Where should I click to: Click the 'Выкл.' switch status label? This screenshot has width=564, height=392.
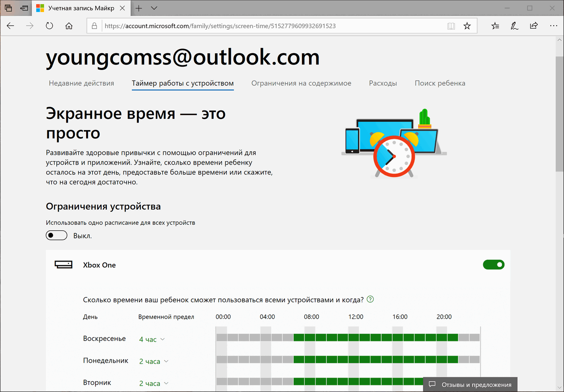click(x=82, y=236)
